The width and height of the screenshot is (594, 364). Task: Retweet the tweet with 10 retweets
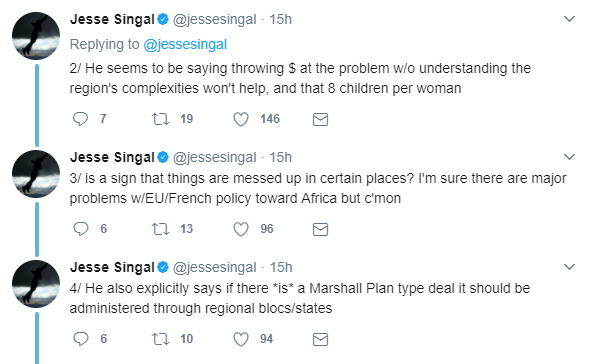[160, 339]
